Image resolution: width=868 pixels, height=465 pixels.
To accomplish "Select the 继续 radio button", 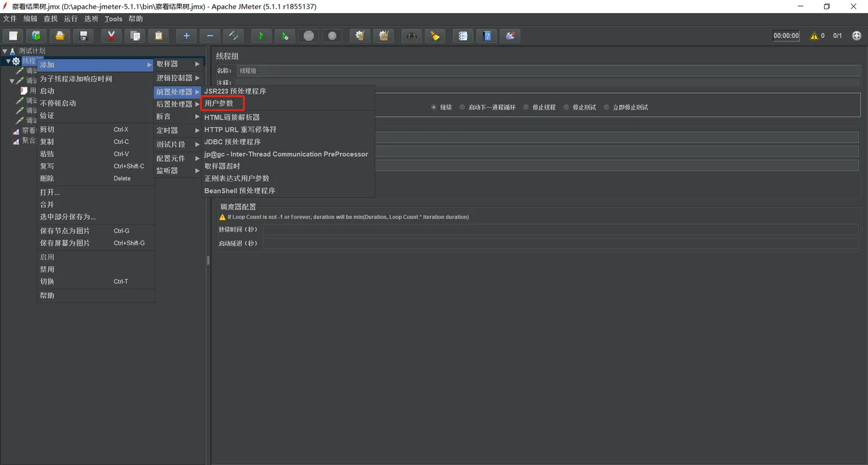I will click(434, 107).
